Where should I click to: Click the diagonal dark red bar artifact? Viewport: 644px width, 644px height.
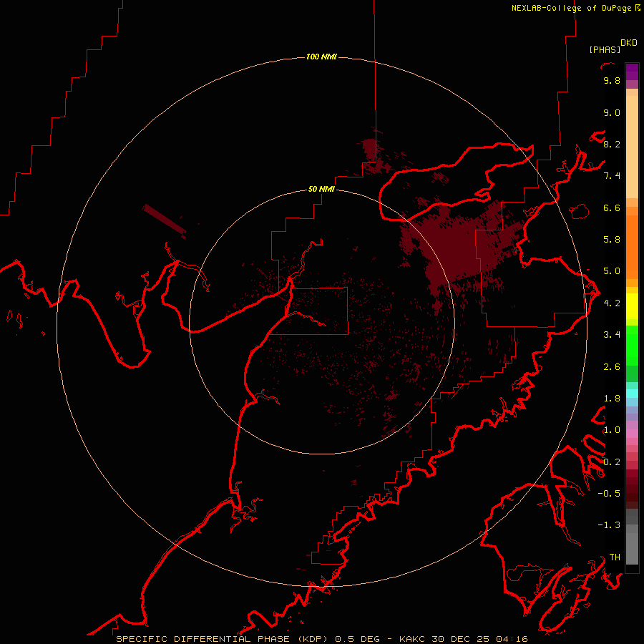165,221
